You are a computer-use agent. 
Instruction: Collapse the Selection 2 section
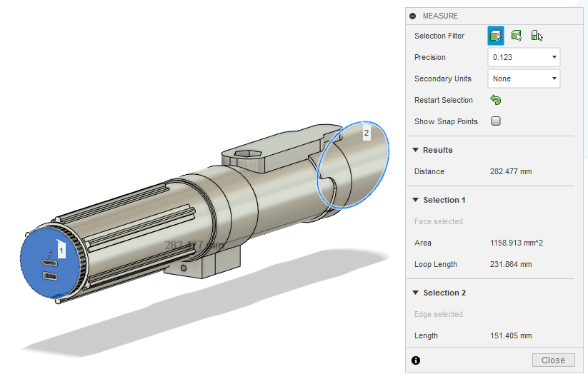point(416,293)
